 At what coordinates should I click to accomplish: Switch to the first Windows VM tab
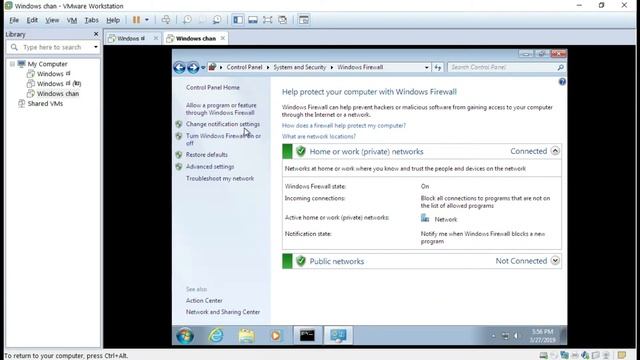coord(132,38)
